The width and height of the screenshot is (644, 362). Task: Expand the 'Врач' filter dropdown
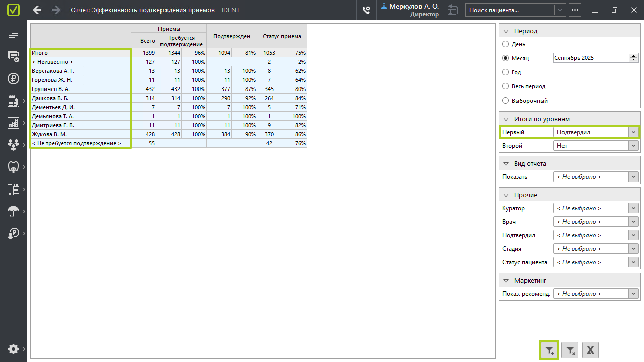point(633,222)
